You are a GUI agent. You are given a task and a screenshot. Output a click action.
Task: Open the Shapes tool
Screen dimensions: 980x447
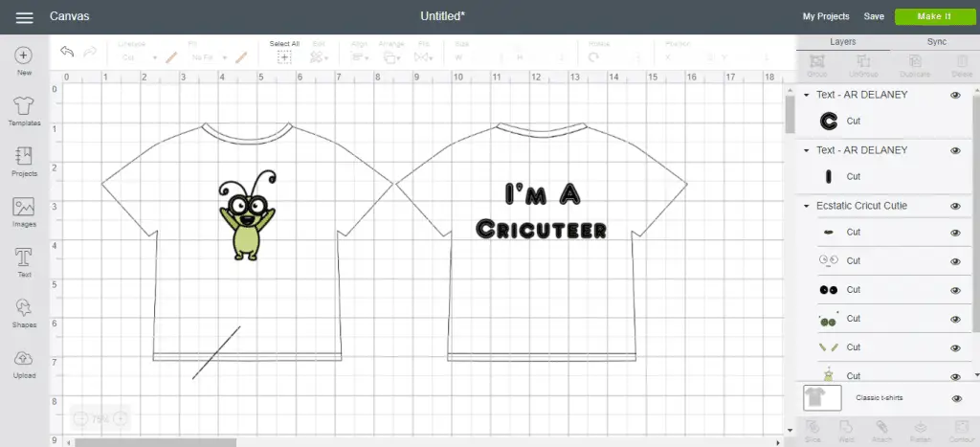coord(24,313)
